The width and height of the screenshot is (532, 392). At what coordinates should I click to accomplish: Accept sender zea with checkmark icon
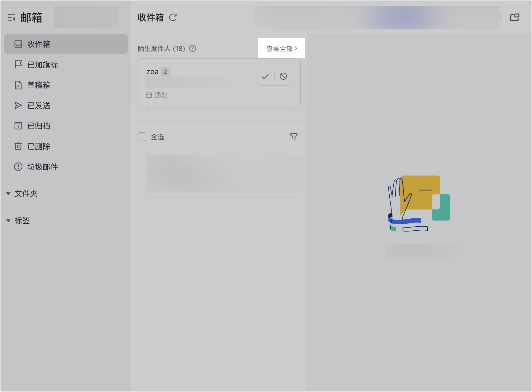coord(265,76)
